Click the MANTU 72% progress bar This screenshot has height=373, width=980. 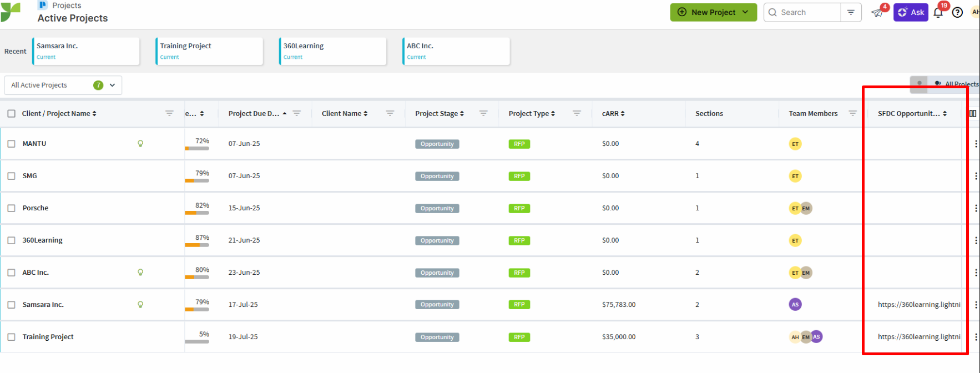(x=197, y=148)
